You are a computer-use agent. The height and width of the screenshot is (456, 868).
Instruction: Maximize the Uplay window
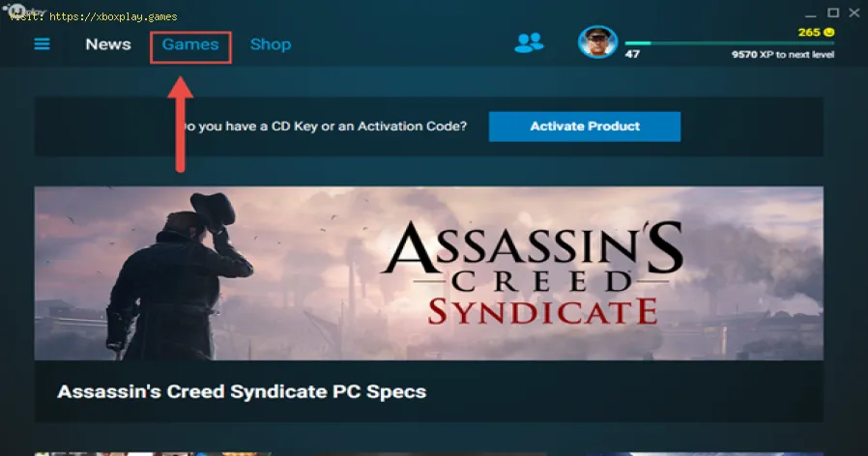click(x=832, y=13)
